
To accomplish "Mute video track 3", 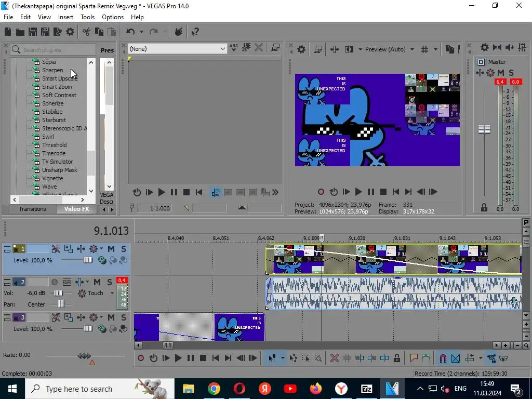I will pyautogui.click(x=111, y=317).
